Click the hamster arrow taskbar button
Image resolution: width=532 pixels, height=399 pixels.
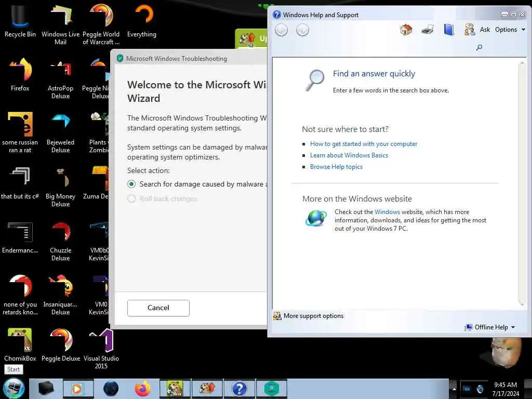(207, 389)
